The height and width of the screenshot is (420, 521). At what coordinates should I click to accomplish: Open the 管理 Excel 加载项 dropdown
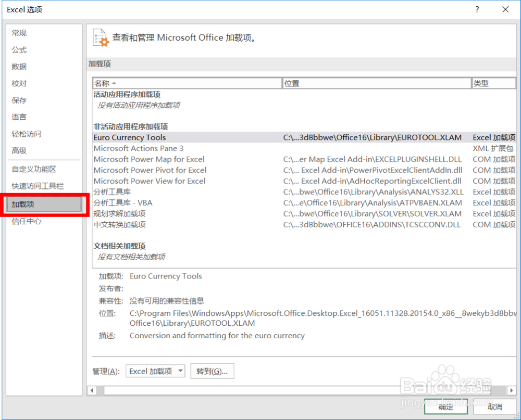(155, 371)
